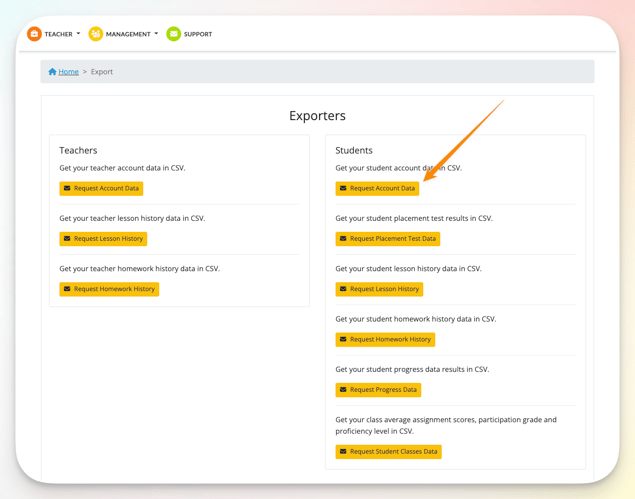Request Account Data under Students
Image resolution: width=635 pixels, height=499 pixels.
coord(377,188)
